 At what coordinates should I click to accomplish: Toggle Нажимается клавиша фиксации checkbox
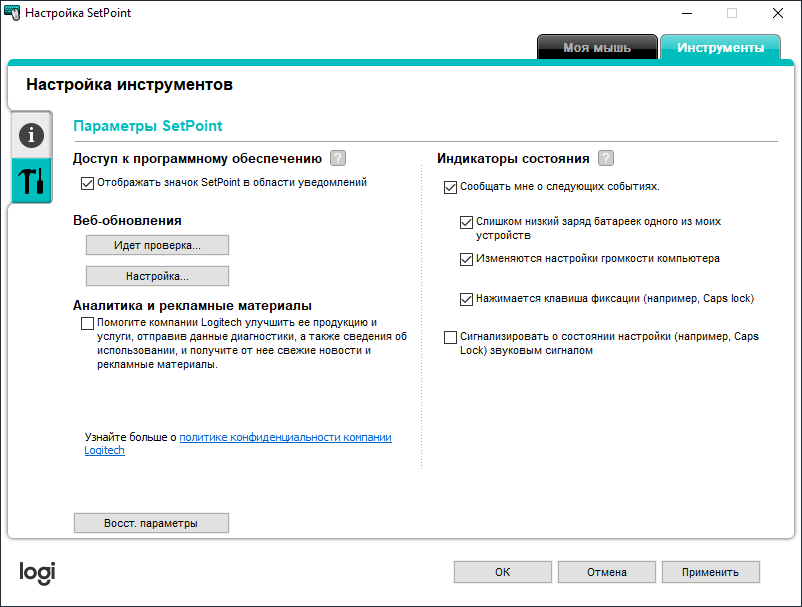click(466, 299)
